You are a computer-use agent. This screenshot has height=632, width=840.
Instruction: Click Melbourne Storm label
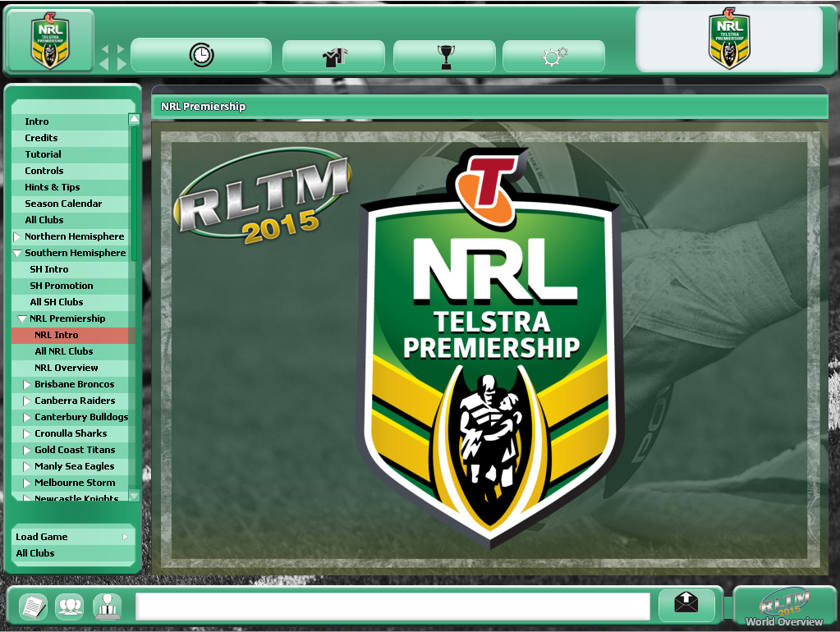[x=75, y=483]
